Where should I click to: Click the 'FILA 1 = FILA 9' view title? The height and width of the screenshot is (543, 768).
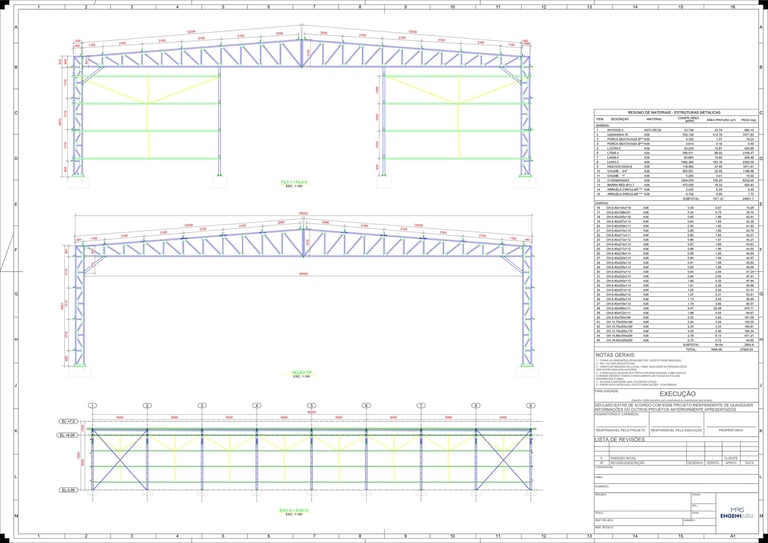(296, 182)
